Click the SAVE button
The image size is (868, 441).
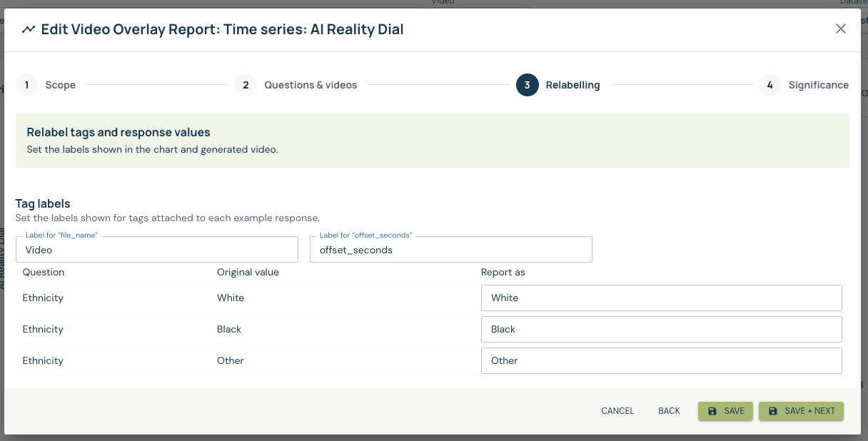click(x=725, y=411)
